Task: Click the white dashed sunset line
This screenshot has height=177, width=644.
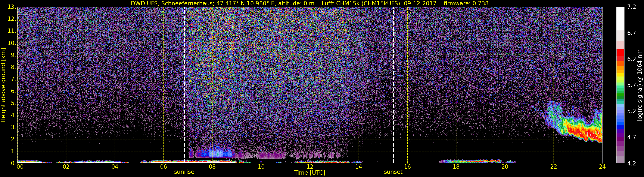Action: pos(393,85)
